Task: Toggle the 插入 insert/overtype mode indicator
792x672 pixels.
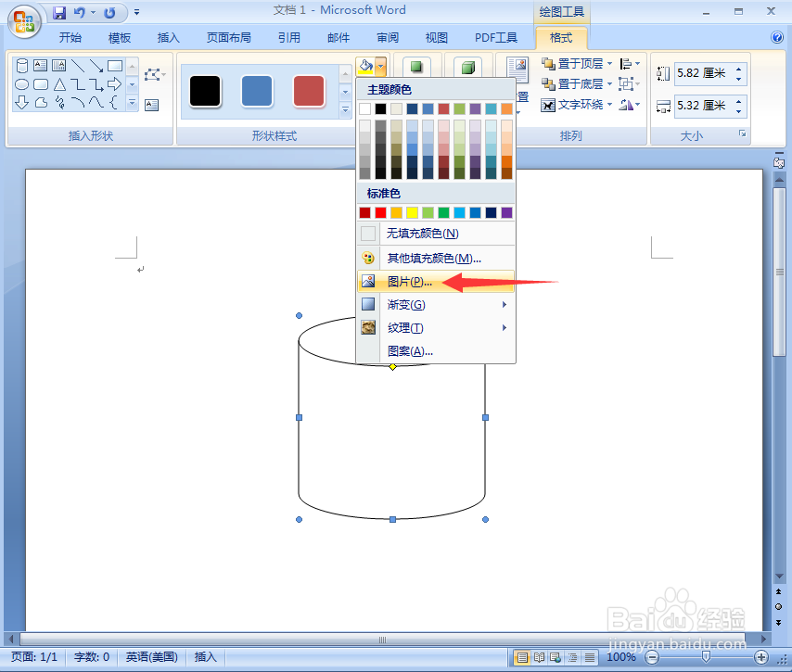Action: click(205, 657)
